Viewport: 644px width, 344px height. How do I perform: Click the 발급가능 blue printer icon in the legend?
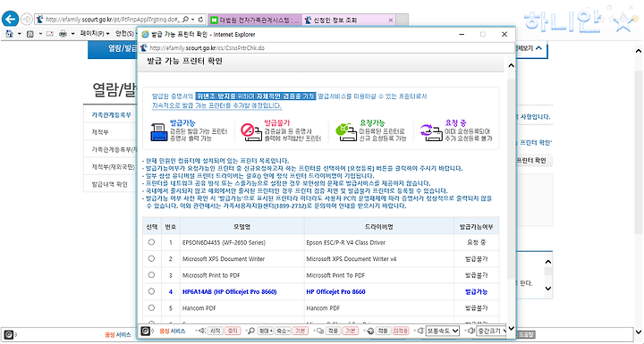(159, 131)
